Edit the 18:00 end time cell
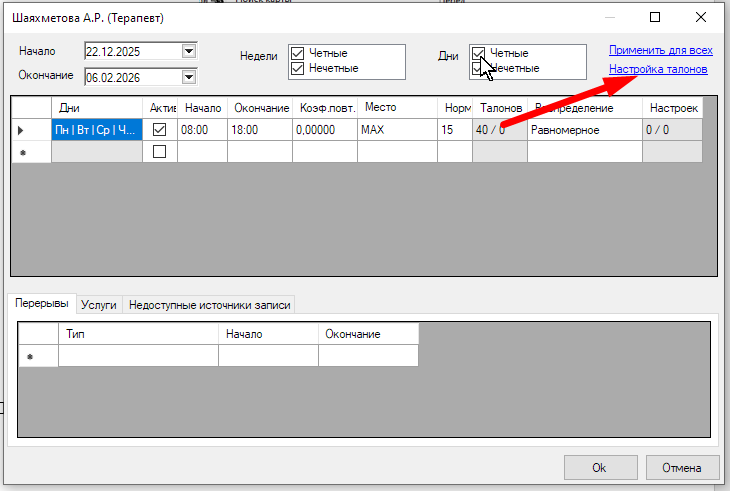This screenshot has height=491, width=730. (x=259, y=130)
